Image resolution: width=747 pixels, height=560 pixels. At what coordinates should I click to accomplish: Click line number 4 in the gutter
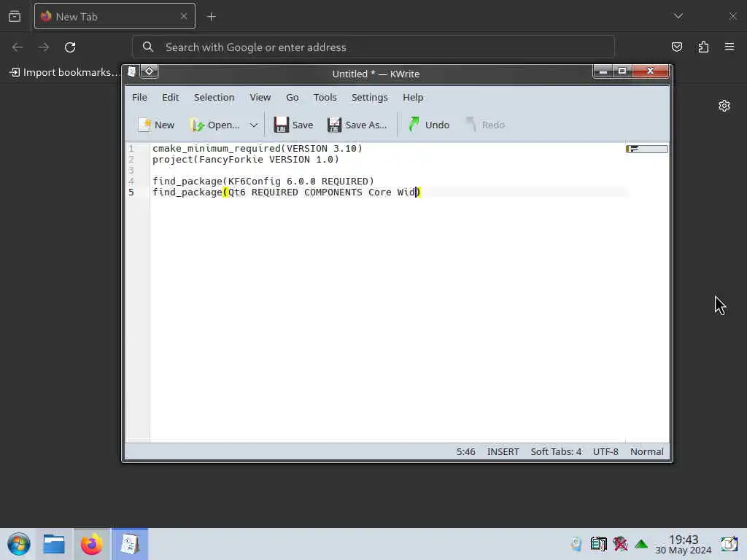[131, 182]
